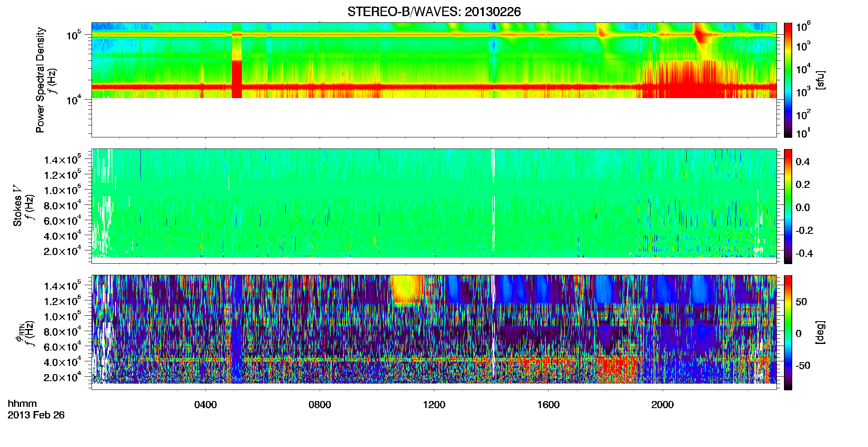Click the -0.4 label on Stokes colorbar
The height and width of the screenshot is (447, 868).
click(804, 253)
